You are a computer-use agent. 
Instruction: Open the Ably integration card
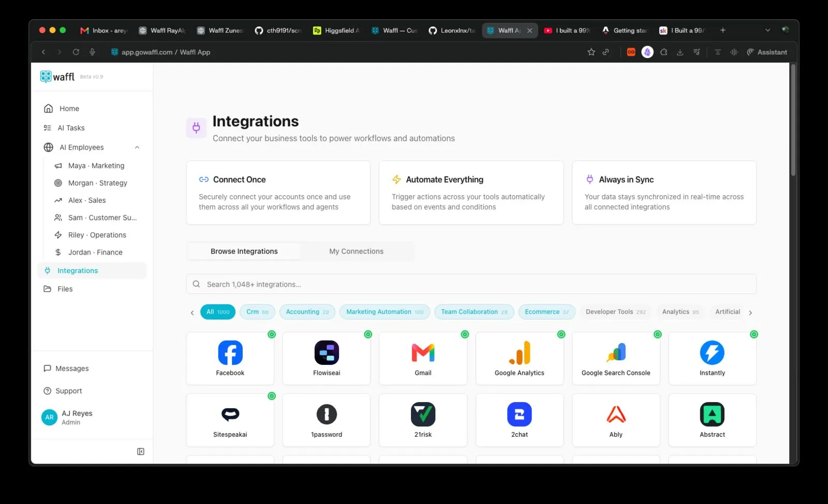(x=616, y=420)
